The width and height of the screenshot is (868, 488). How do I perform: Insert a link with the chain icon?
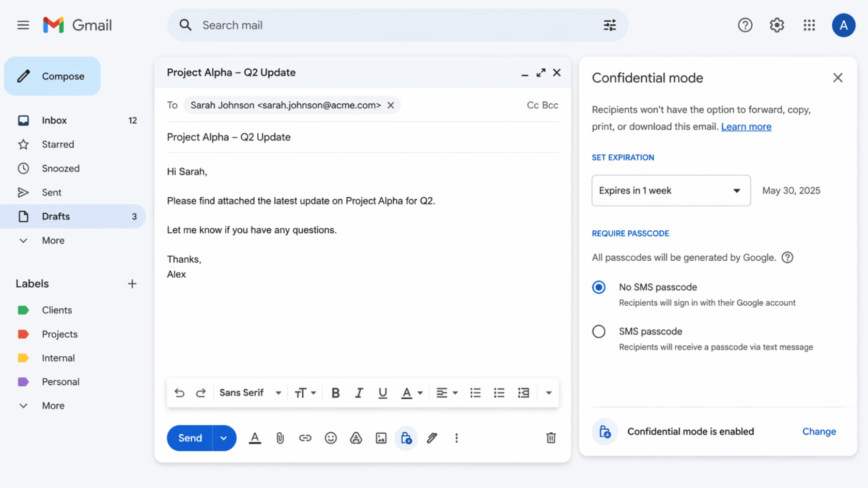[305, 438]
